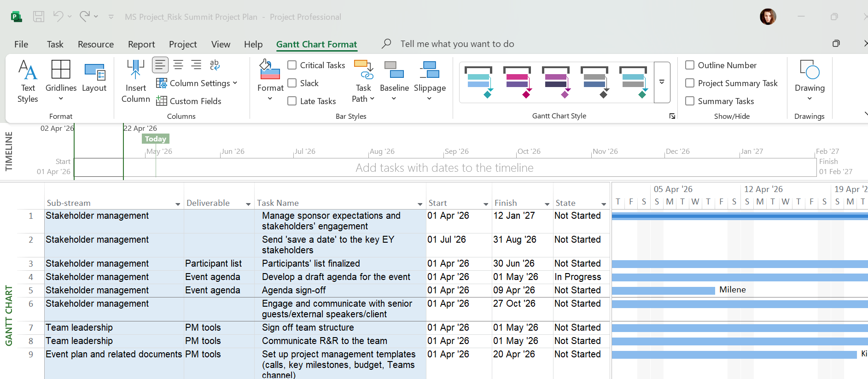Click the Tell me search box

tap(457, 44)
